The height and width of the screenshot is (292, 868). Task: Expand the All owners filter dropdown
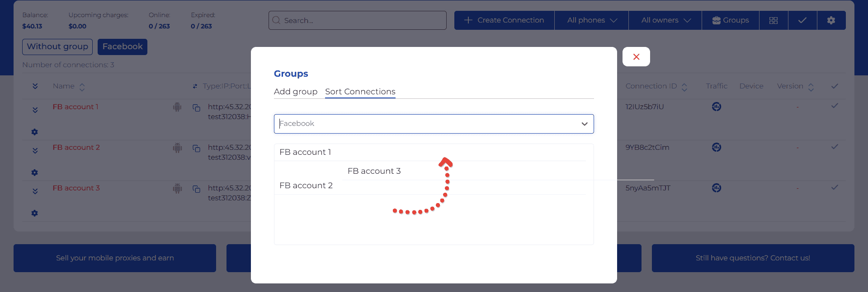(665, 20)
